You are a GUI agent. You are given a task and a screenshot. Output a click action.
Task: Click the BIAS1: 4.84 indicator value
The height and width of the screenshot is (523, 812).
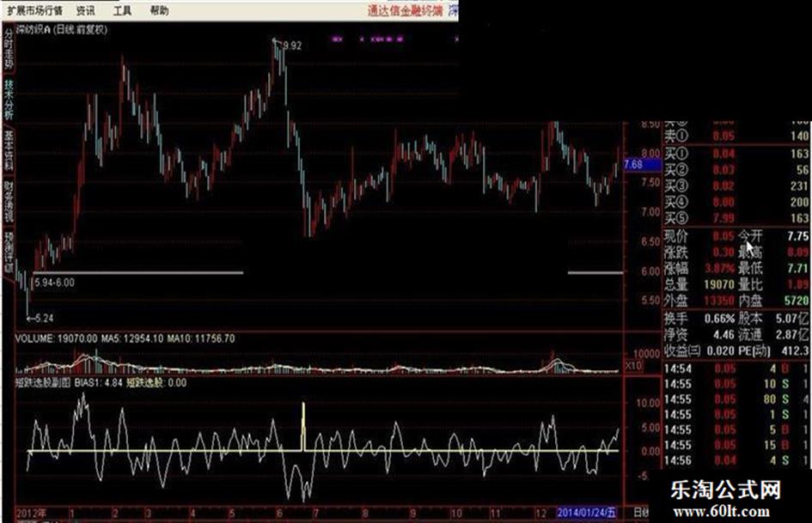pos(98,383)
